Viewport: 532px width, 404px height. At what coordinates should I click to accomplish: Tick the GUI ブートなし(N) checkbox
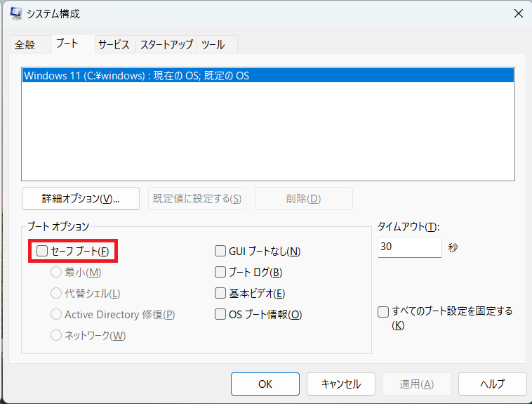[220, 251]
